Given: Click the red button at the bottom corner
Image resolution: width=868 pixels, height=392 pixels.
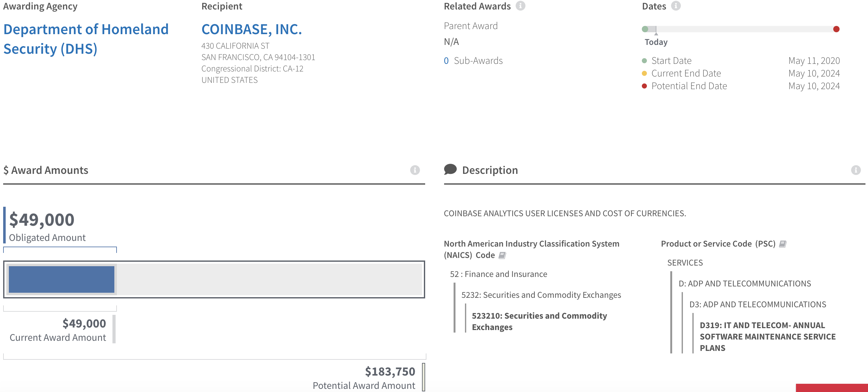Looking at the screenshot, I should pyautogui.click(x=832, y=388).
